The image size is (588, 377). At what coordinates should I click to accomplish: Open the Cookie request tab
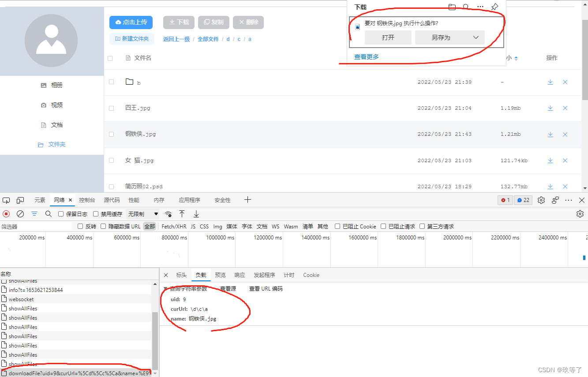click(x=311, y=275)
